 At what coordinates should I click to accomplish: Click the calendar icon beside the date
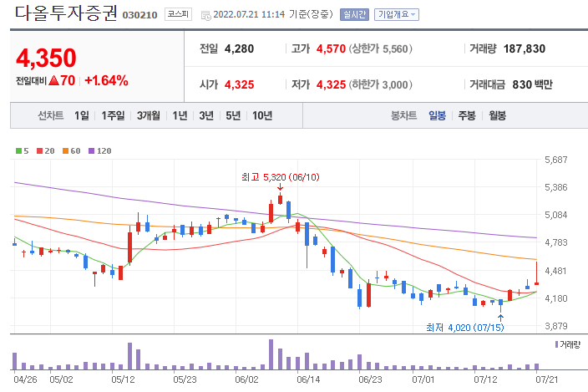tap(205, 15)
